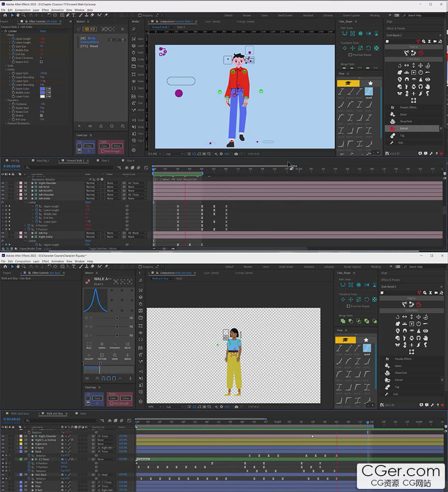Screen dimensions: 448x492
Task: Toggle the Square End checkbox in Limber
Action: tap(42, 62)
